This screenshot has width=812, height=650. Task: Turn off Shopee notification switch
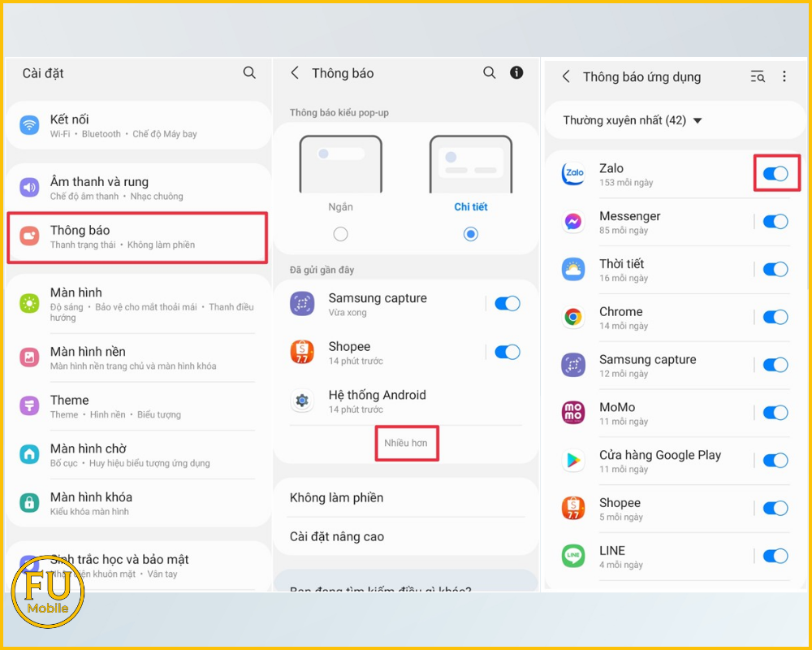point(507,352)
